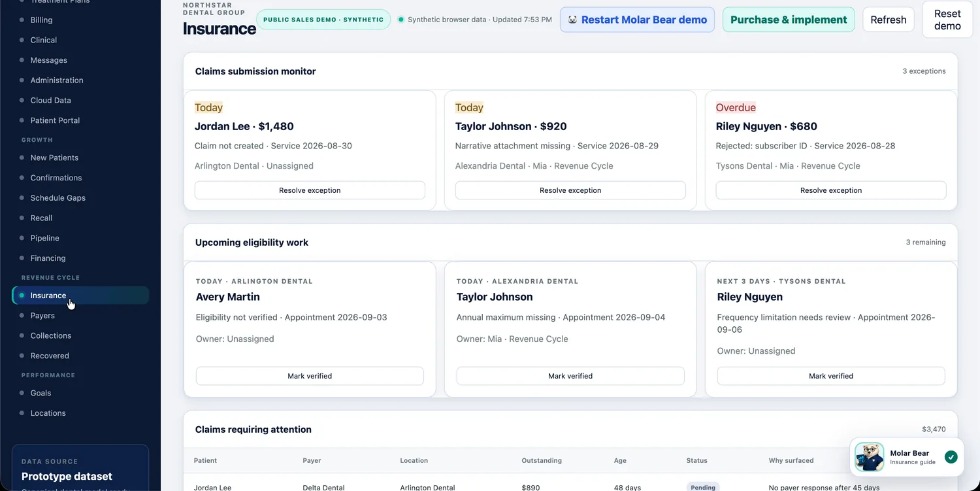Screen dimensions: 980x491
Task: Refresh the Insurance dashboard data
Action: [889, 20]
